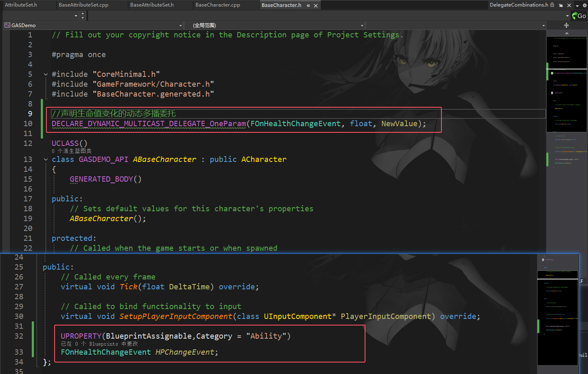Pin the BaseCharacter.h tab
The width and height of the screenshot is (588, 374).
coord(308,5)
